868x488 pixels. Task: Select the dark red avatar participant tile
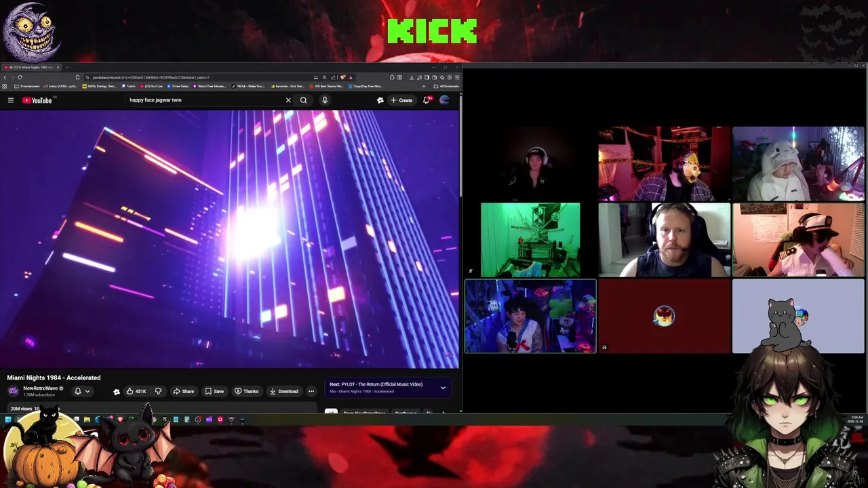(x=664, y=317)
